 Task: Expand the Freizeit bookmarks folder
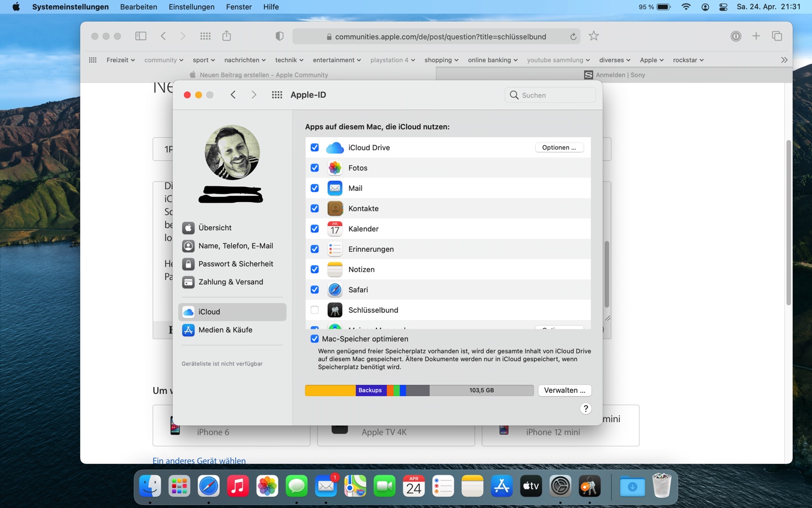pos(120,60)
